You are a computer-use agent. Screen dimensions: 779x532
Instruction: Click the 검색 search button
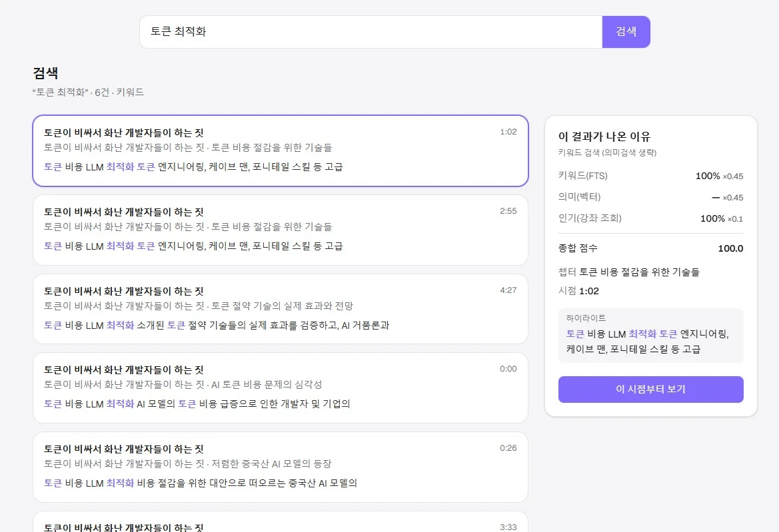626,32
